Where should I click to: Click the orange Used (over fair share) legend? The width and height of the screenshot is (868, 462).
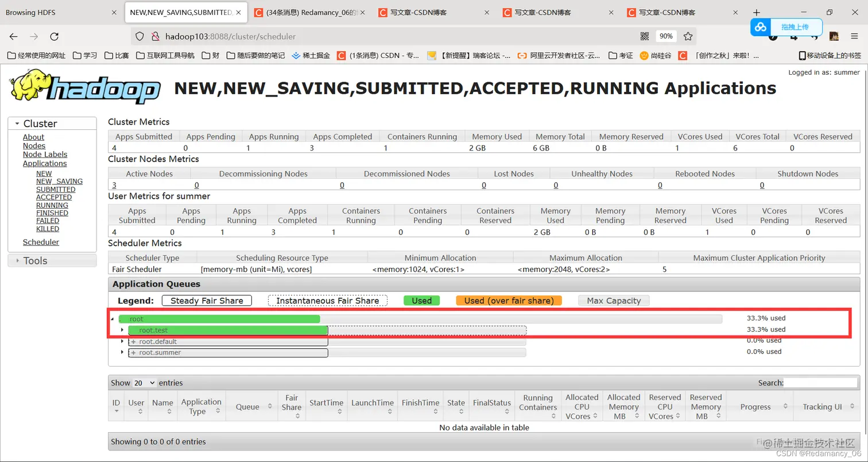point(509,301)
